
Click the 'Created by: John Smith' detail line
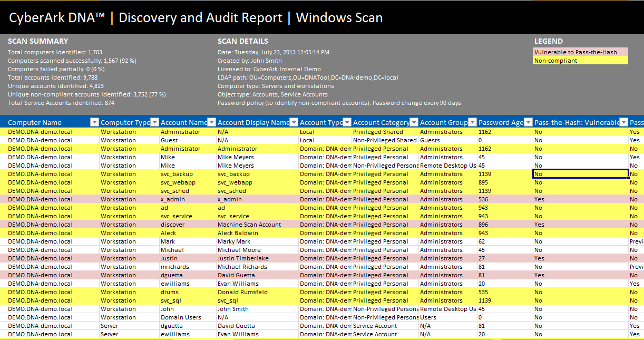[250, 61]
